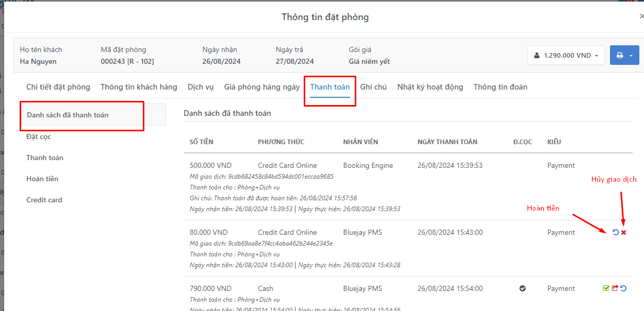644x311 pixels.
Task: Click date 26/08/2024 15:39:53 in payment date column
Action: (450, 165)
